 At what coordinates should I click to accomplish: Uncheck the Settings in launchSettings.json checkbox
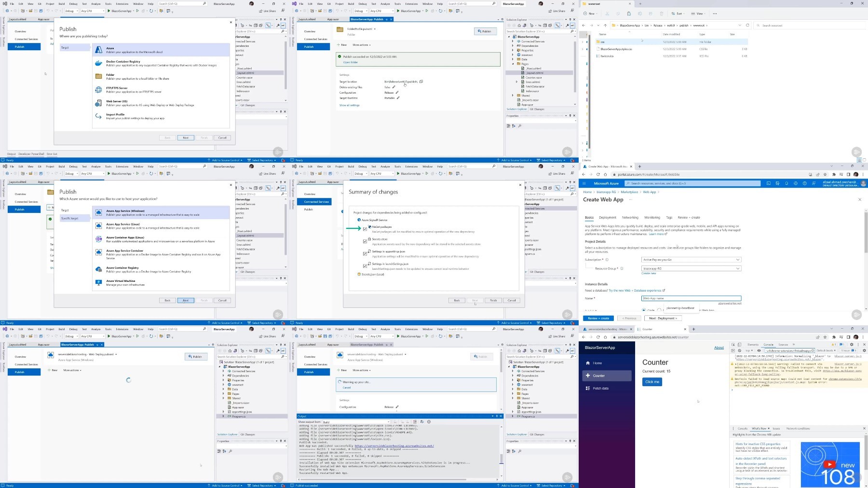(x=365, y=265)
